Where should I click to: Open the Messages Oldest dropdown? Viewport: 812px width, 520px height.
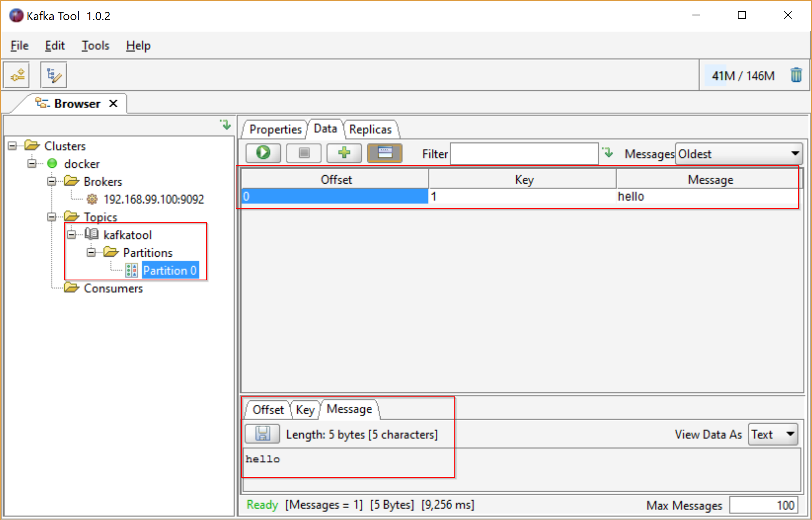[739, 154]
